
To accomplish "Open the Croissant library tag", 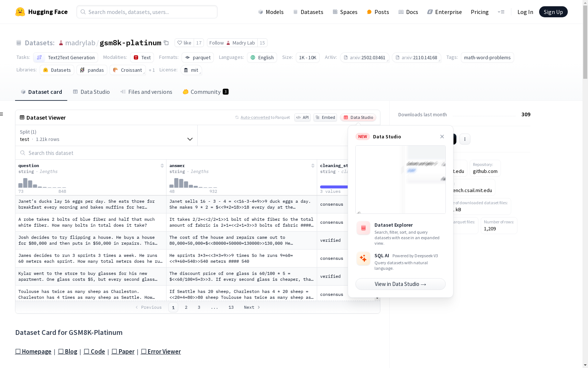I will 128,70.
